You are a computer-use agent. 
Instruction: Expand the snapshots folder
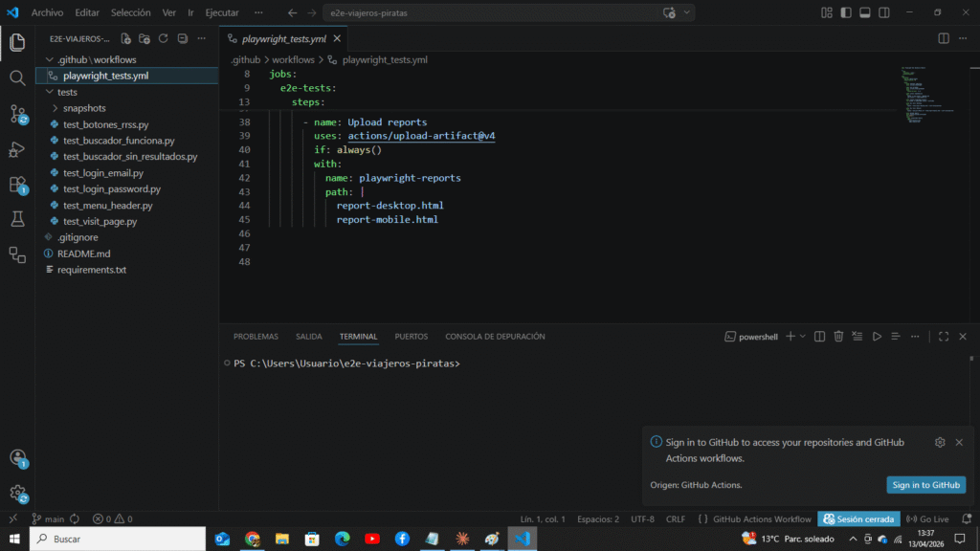[55, 108]
